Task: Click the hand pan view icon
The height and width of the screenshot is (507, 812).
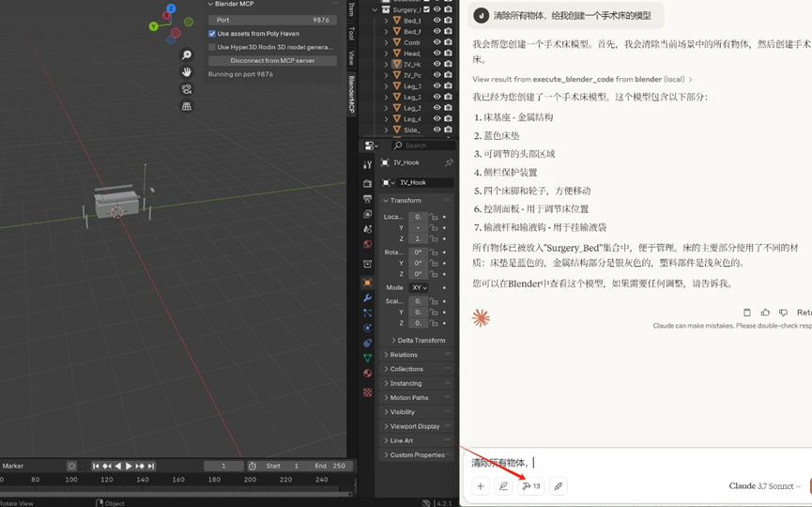Action: pyautogui.click(x=187, y=72)
